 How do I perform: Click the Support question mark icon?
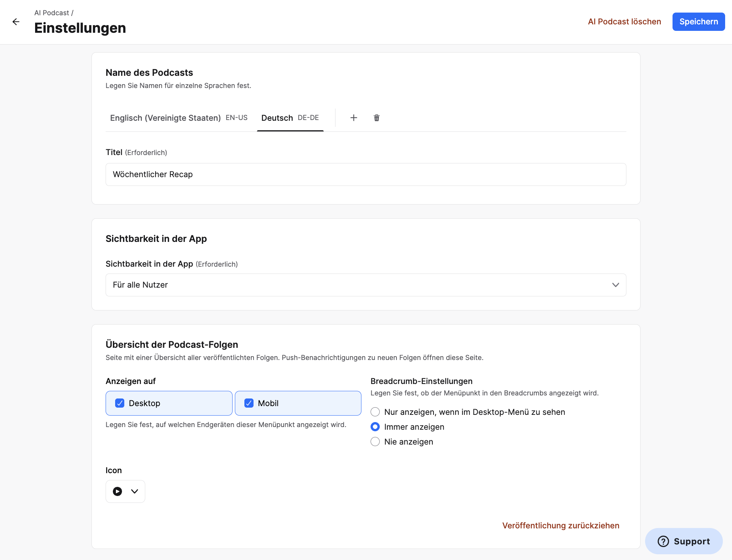point(663,541)
